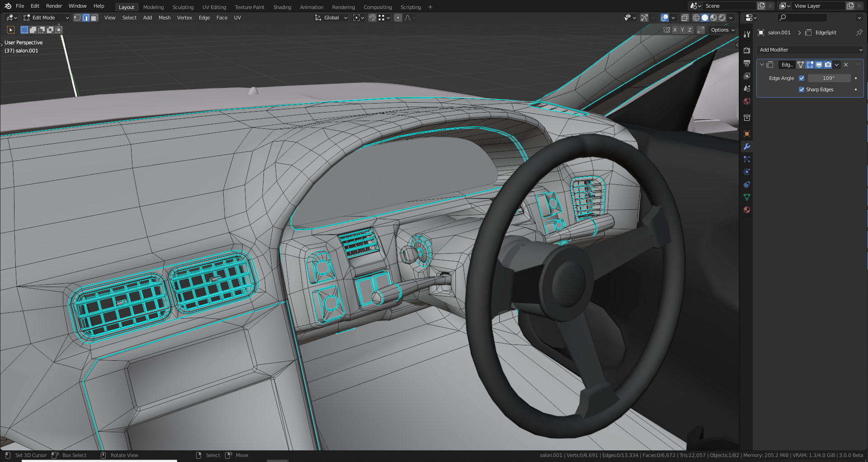The height and width of the screenshot is (462, 868).
Task: Open the Mesh menu
Action: [164, 18]
